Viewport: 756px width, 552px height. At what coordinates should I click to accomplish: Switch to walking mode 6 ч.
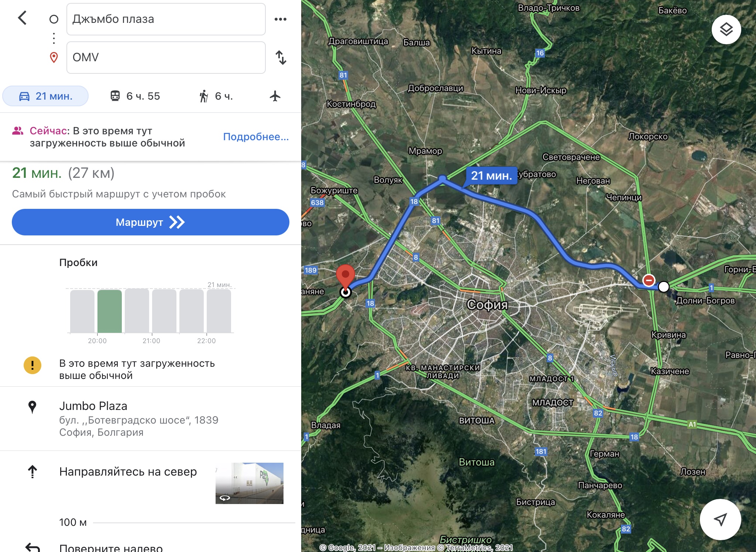[x=216, y=96]
